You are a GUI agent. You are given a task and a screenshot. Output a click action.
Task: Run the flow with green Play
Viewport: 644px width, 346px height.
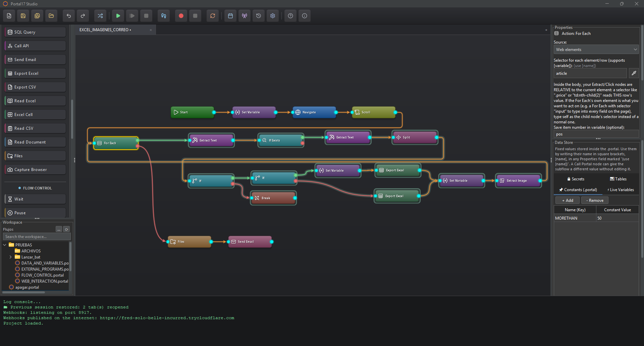(x=118, y=16)
